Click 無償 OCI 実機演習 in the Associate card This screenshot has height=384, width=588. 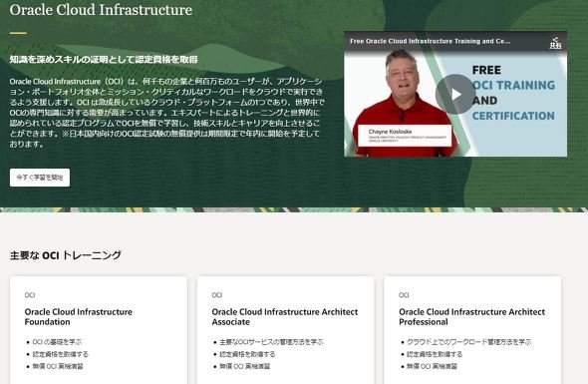244,366
